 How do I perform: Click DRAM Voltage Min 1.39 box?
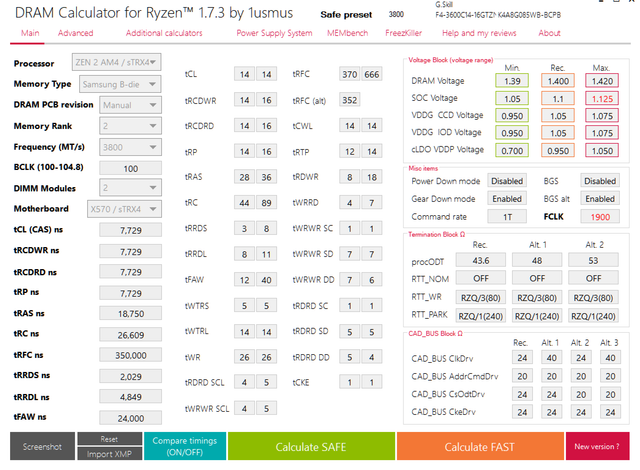(512, 81)
